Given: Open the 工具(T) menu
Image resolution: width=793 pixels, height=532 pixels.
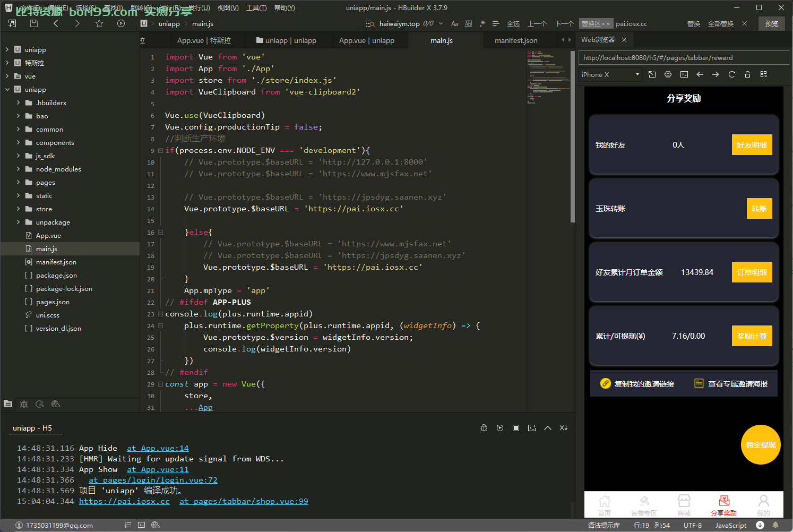Looking at the screenshot, I should (256, 7).
